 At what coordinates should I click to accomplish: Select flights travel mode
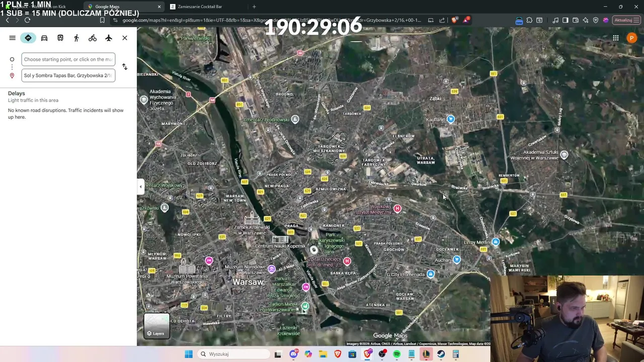(x=109, y=38)
